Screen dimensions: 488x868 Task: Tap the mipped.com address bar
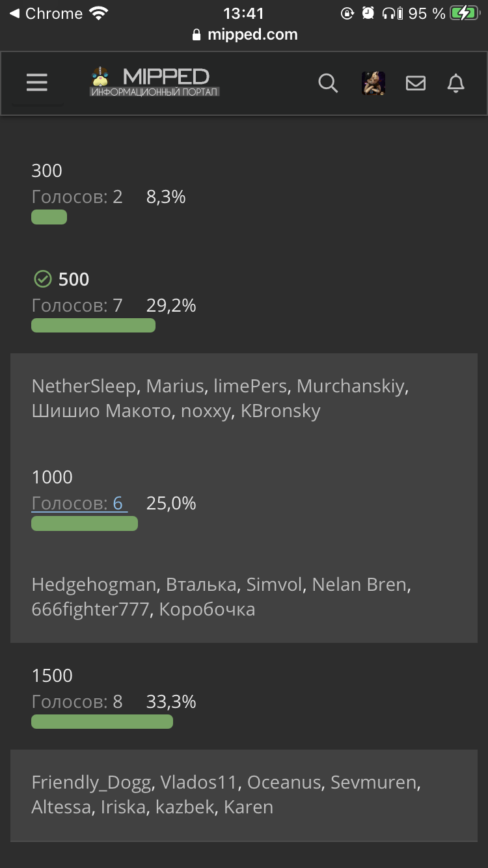(x=245, y=35)
